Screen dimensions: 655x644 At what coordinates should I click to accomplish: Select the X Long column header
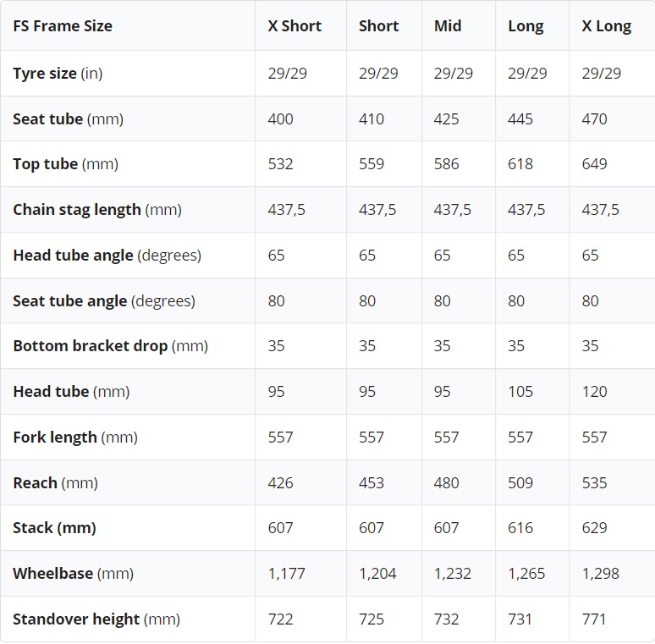[606, 26]
